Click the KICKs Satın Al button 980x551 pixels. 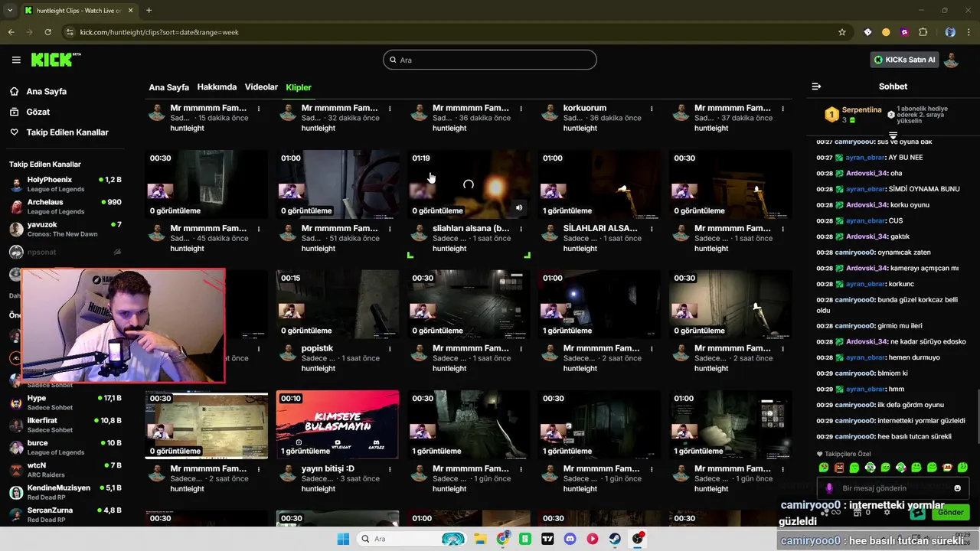(904, 60)
